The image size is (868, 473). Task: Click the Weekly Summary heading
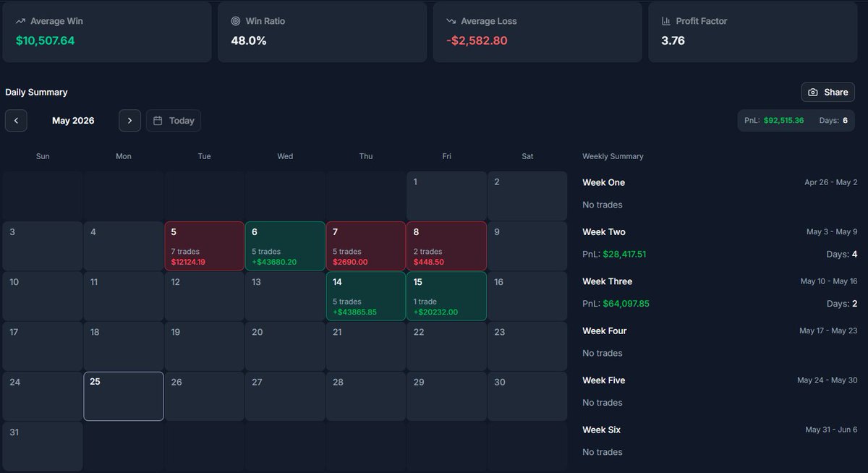click(x=613, y=156)
